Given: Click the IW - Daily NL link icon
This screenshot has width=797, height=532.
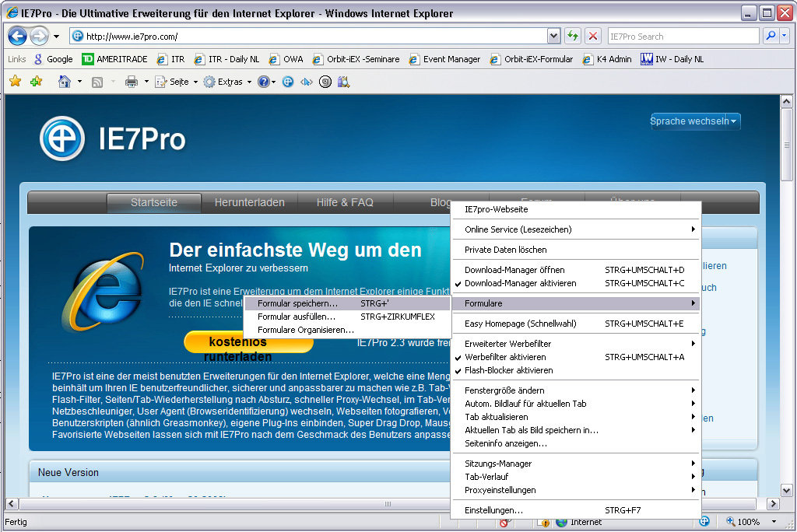Looking at the screenshot, I should [x=647, y=59].
